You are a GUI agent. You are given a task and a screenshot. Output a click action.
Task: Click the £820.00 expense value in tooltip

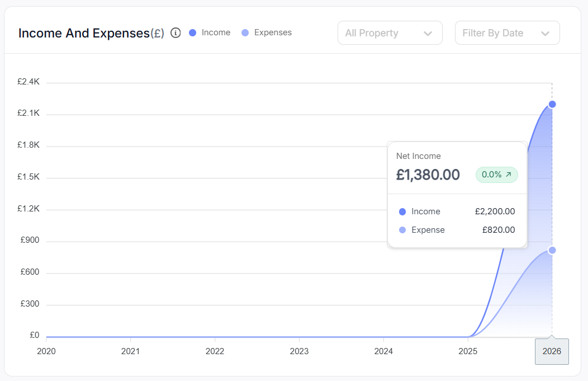[499, 230]
